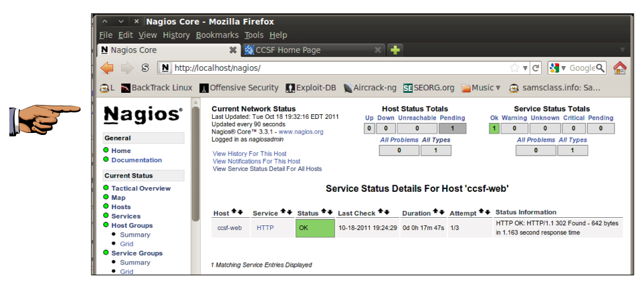Open the tab list dropdown arrow
This screenshot has height=286, width=644.
click(x=622, y=50)
